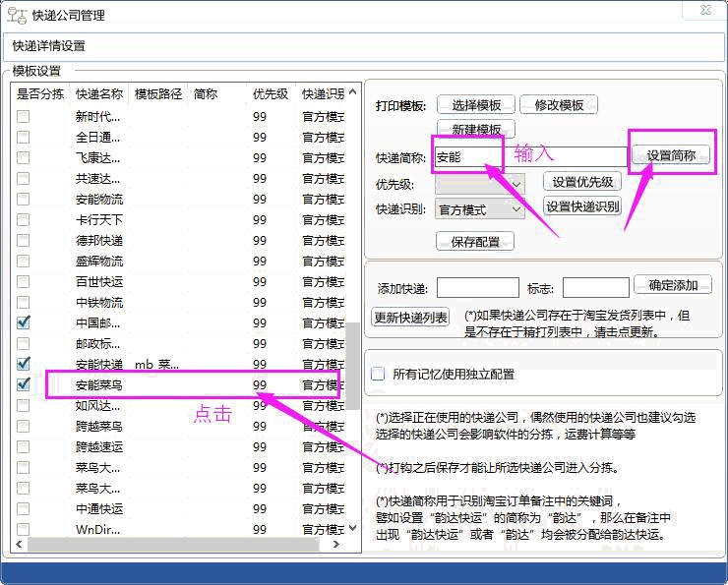Click the 选择模板 button

click(x=476, y=105)
